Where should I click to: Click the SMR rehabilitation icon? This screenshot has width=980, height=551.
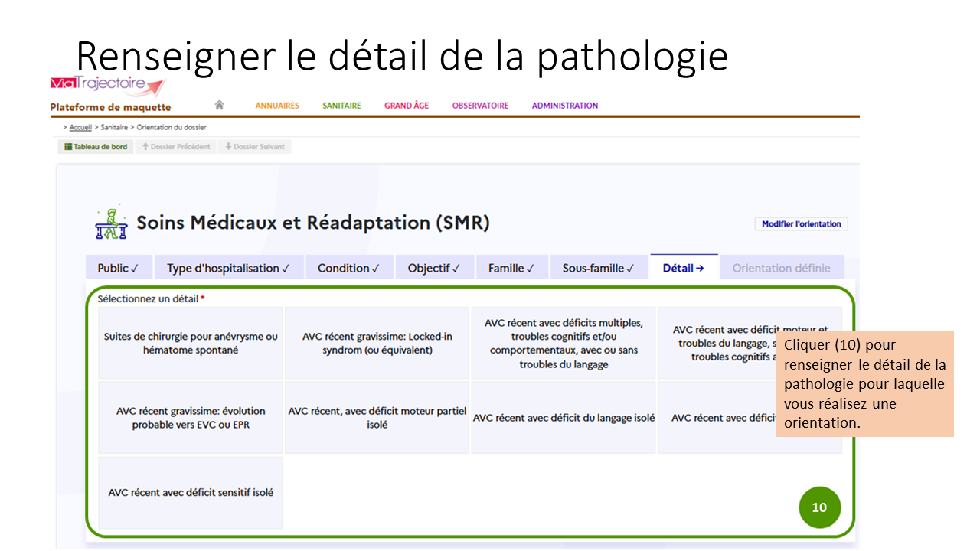[x=111, y=223]
